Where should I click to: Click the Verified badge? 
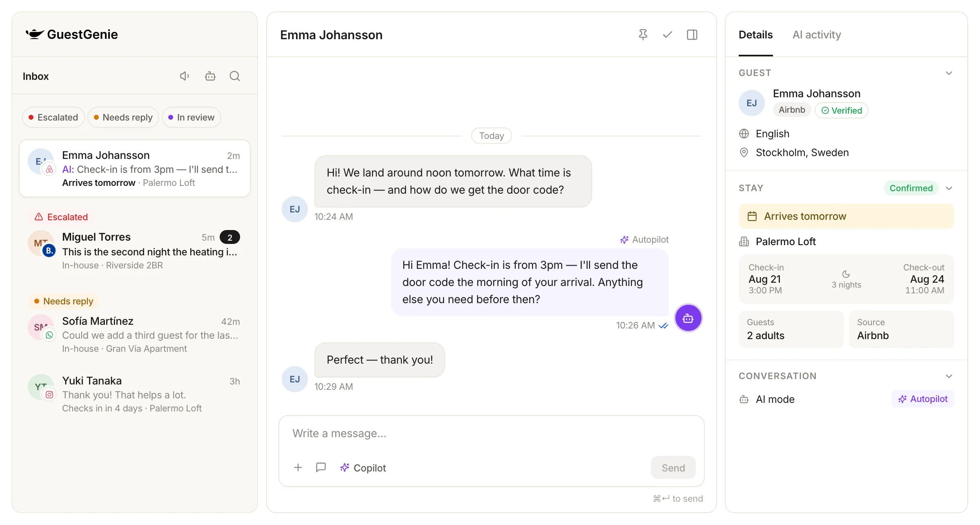(842, 110)
